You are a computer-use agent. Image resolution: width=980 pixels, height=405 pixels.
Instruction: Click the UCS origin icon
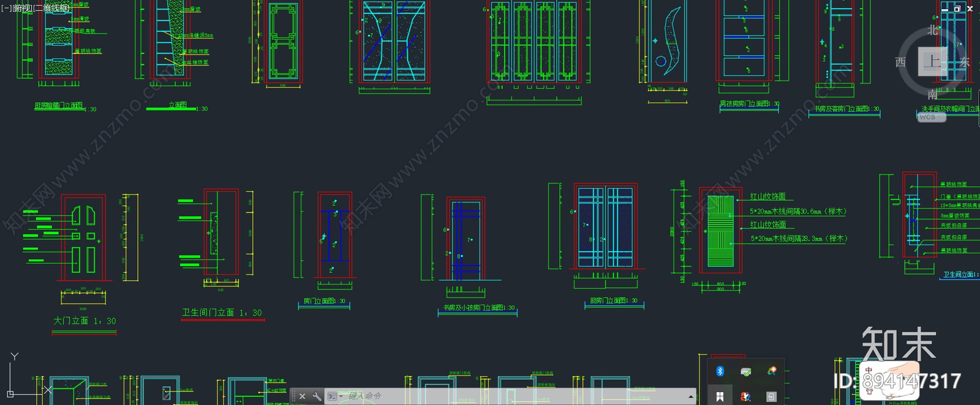coord(10,393)
